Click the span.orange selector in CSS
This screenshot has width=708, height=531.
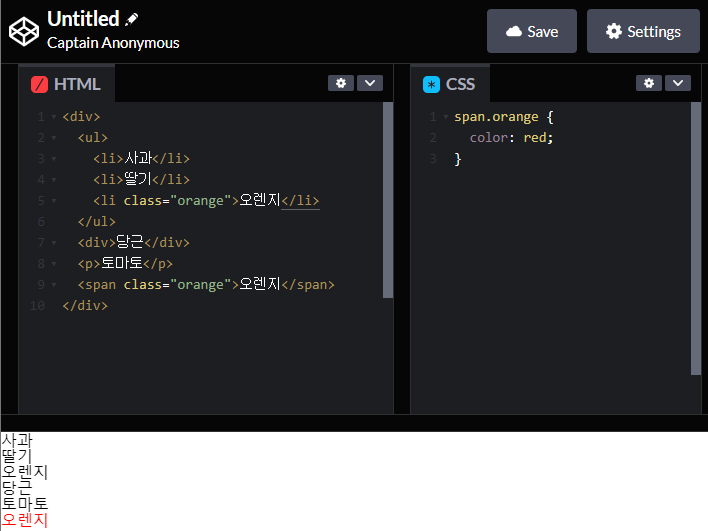496,117
